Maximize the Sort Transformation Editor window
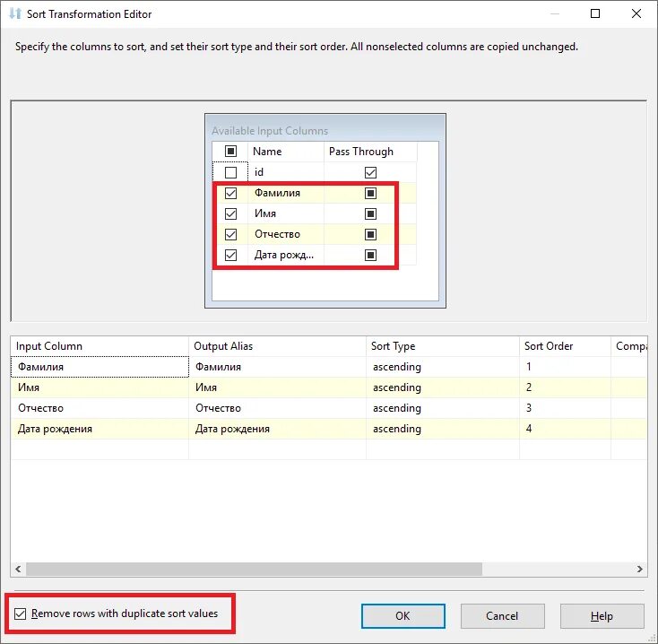 click(x=595, y=13)
